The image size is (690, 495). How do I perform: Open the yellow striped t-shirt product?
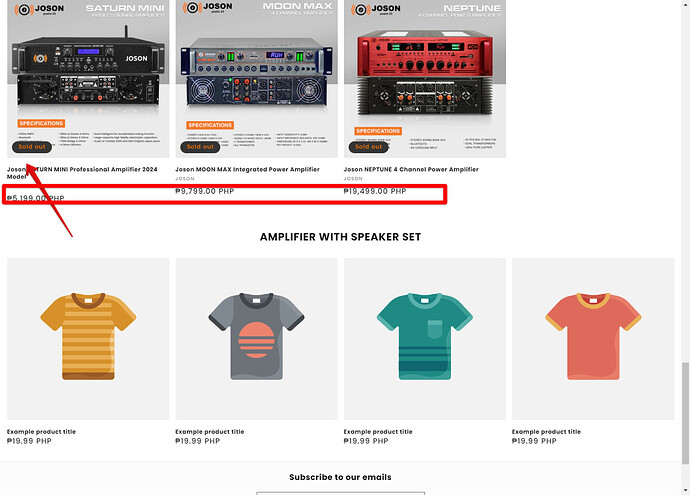88,339
